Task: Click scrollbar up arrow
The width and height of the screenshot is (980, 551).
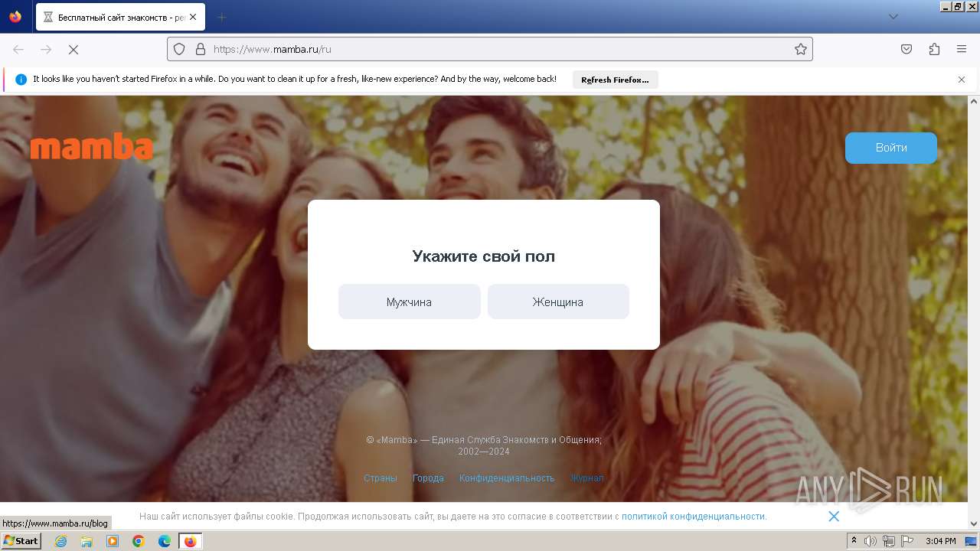Action: [x=974, y=101]
